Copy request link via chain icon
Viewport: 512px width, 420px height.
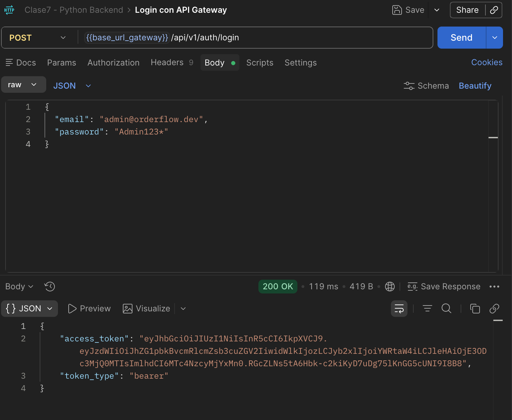494,10
